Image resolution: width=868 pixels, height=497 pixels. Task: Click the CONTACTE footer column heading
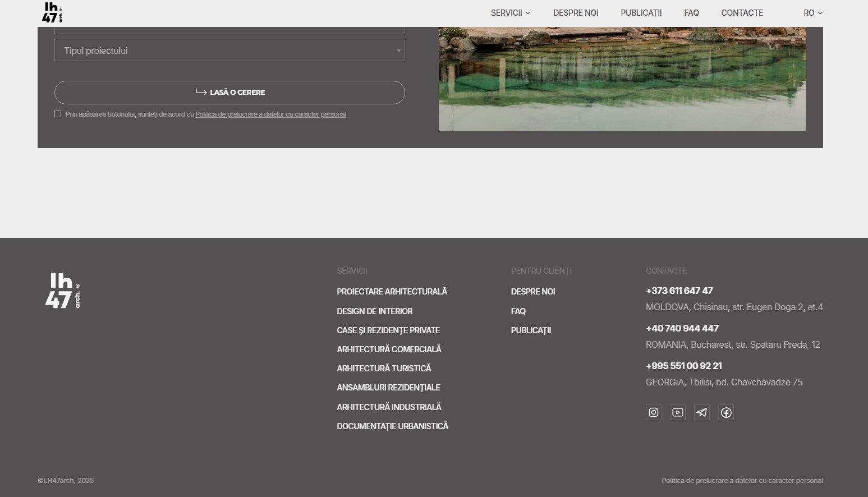666,271
